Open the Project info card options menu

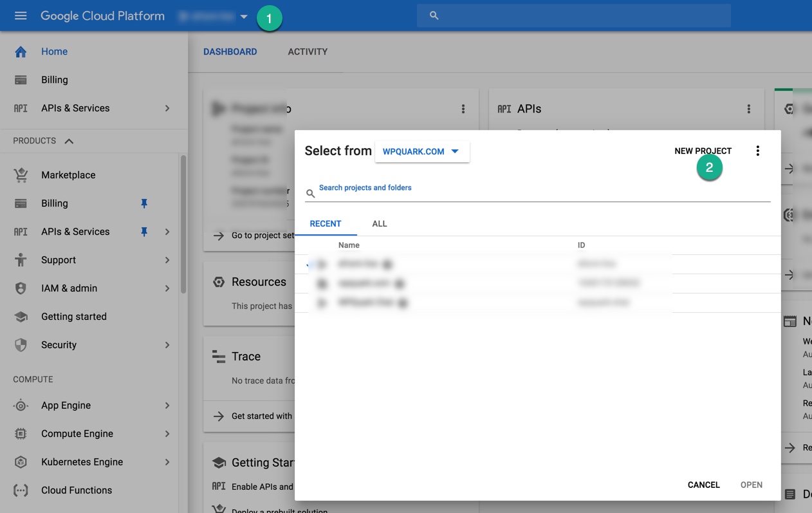tap(463, 109)
